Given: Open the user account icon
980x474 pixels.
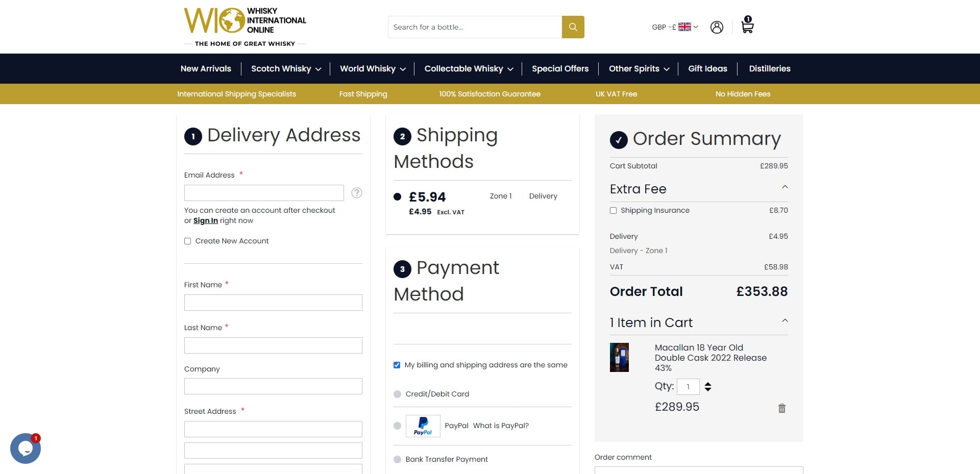Looking at the screenshot, I should point(717,27).
